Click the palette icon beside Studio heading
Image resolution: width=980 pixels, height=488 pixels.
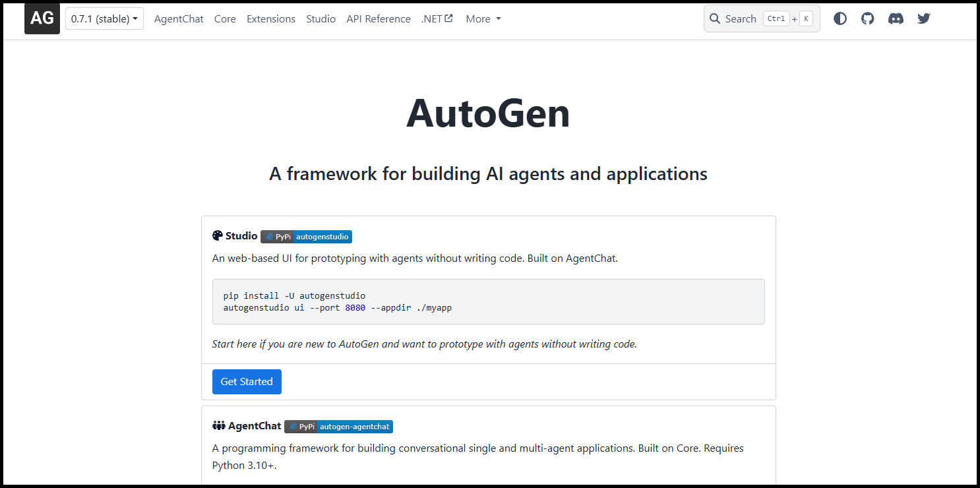click(x=218, y=236)
